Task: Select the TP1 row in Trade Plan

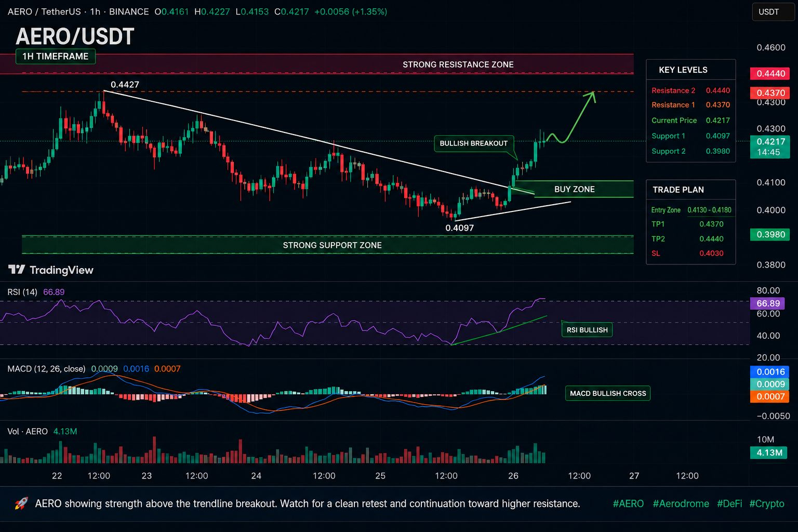Action: [x=691, y=224]
